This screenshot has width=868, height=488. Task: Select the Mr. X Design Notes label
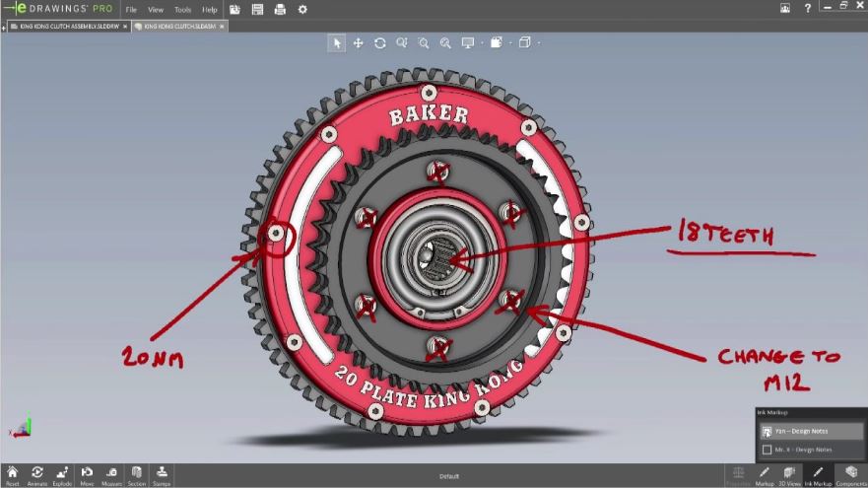pyautogui.click(x=803, y=450)
